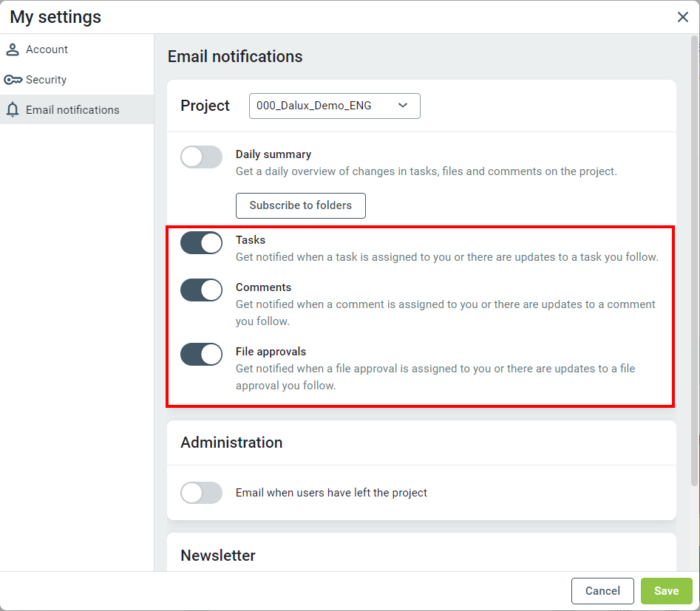Click the Administration section heading
The height and width of the screenshot is (611, 700).
[231, 443]
